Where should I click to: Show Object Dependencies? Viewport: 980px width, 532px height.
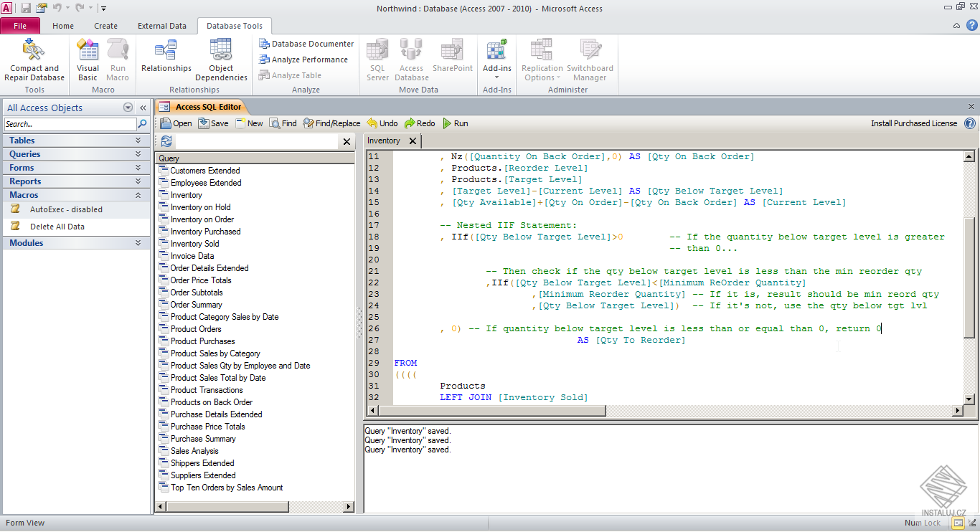[x=221, y=60]
